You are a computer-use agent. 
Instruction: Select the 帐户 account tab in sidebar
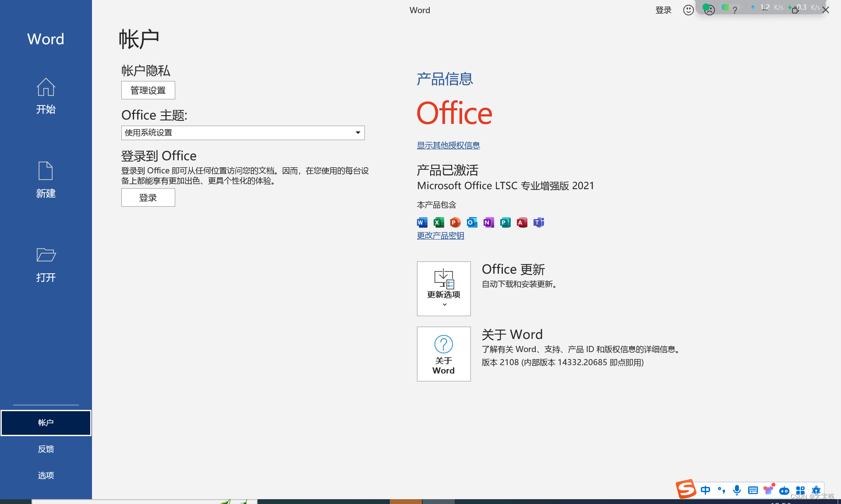(46, 423)
